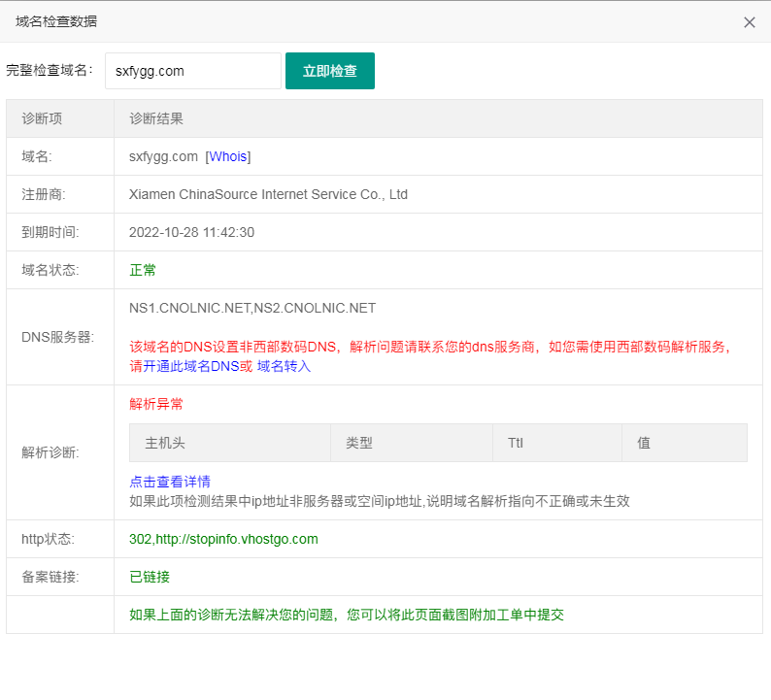View details via 点击查看详情
This screenshot has height=700, width=771.
(x=170, y=482)
